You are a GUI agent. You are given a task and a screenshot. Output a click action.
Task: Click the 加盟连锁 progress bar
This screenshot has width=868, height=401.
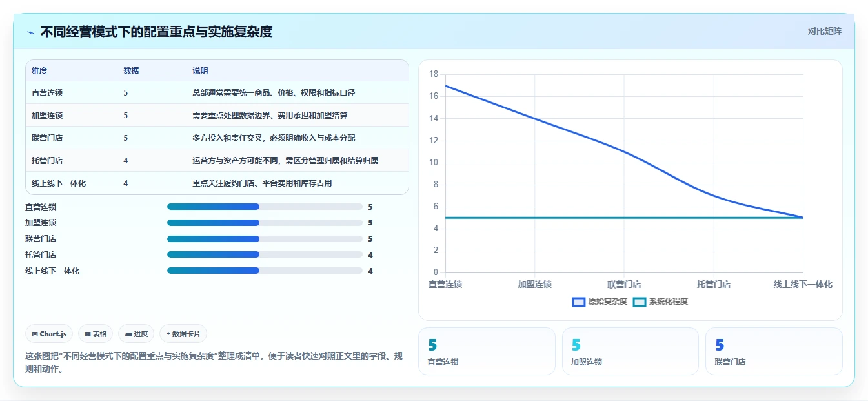tap(265, 223)
